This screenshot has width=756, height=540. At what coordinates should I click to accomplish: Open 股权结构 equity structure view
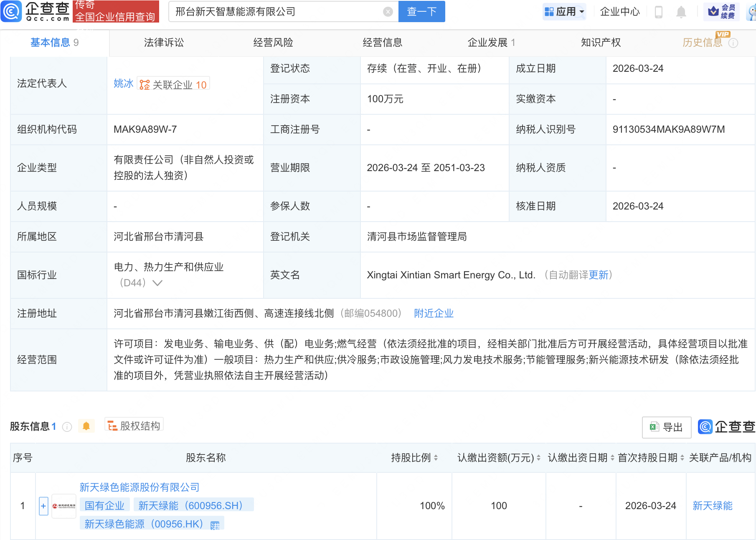pyautogui.click(x=134, y=425)
